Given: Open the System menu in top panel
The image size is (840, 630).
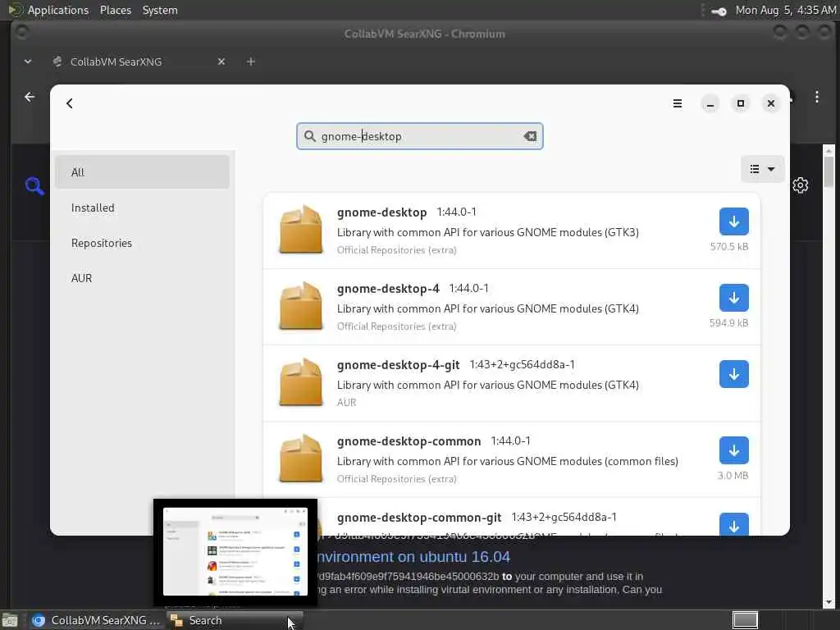Looking at the screenshot, I should point(160,10).
